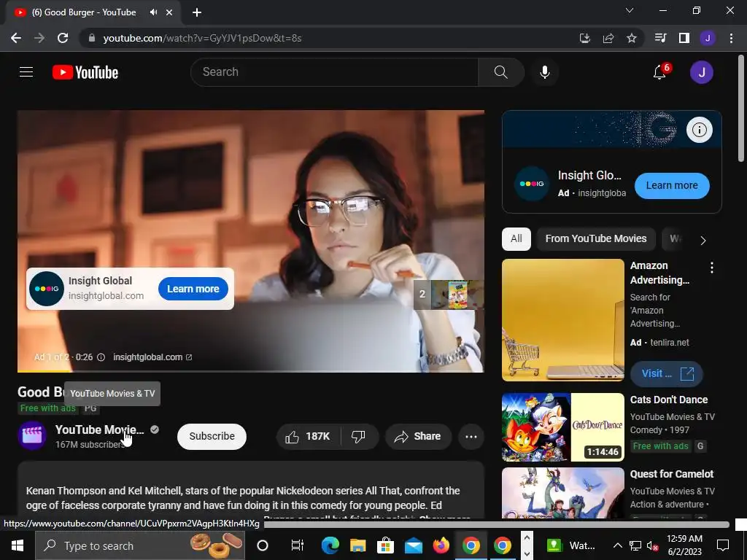Like the video with 187K likes

309,436
